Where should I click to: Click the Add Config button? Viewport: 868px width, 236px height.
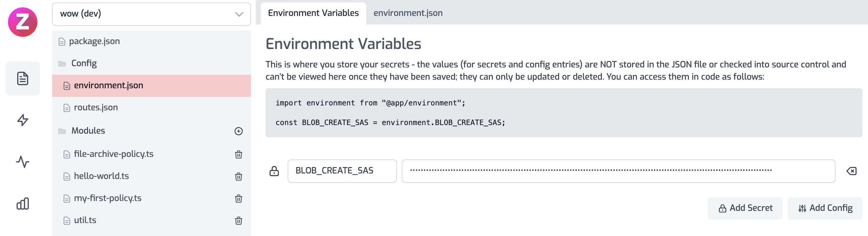(825, 208)
